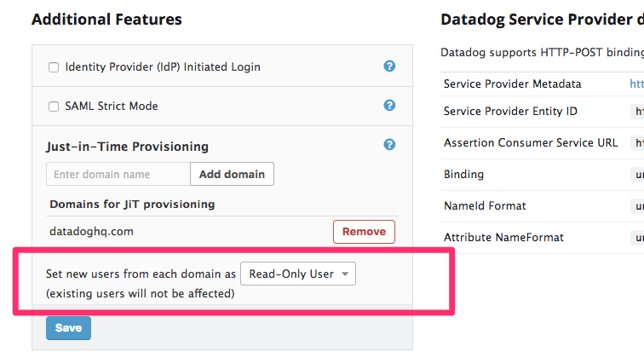
Task: Click the datadoghq.com domain entry
Action: (x=92, y=232)
